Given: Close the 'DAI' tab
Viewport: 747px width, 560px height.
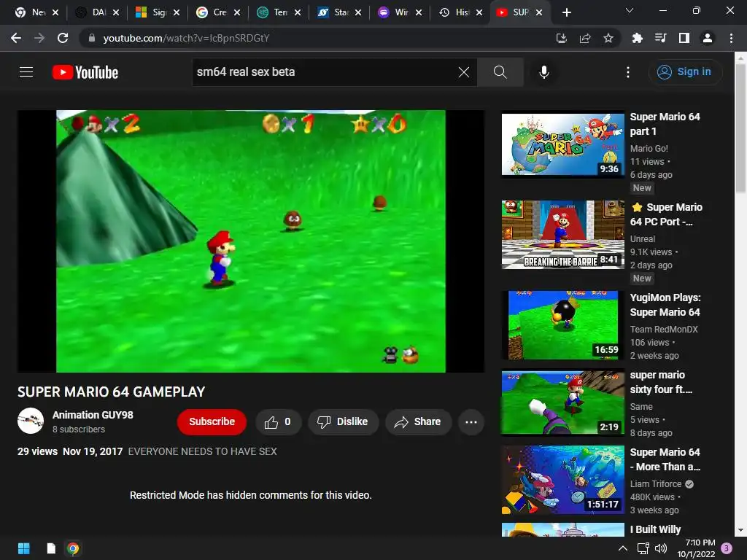Looking at the screenshot, I should (x=116, y=12).
